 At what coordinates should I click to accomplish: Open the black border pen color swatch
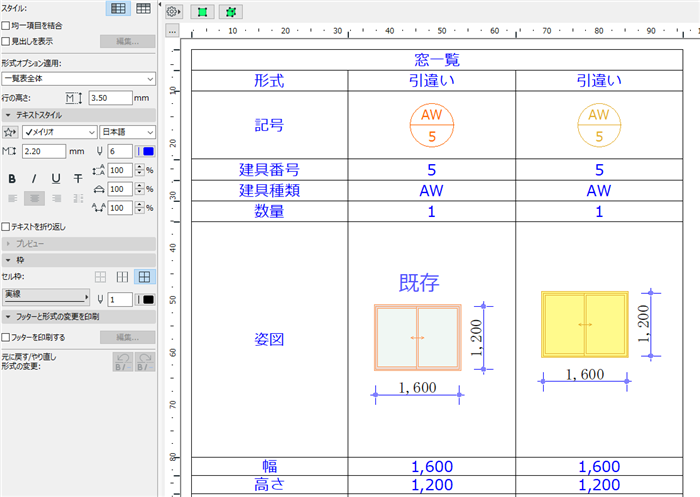pos(145,300)
